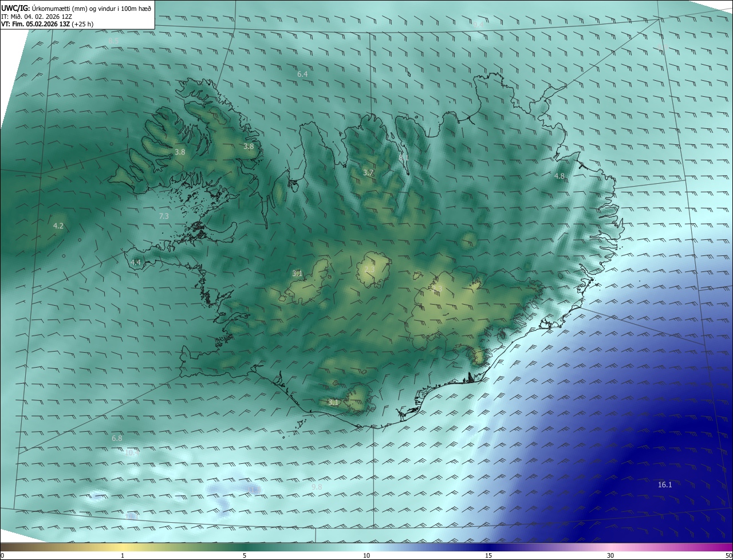
Task: Click the 4.8 value label in the northeast
Action: point(559,176)
